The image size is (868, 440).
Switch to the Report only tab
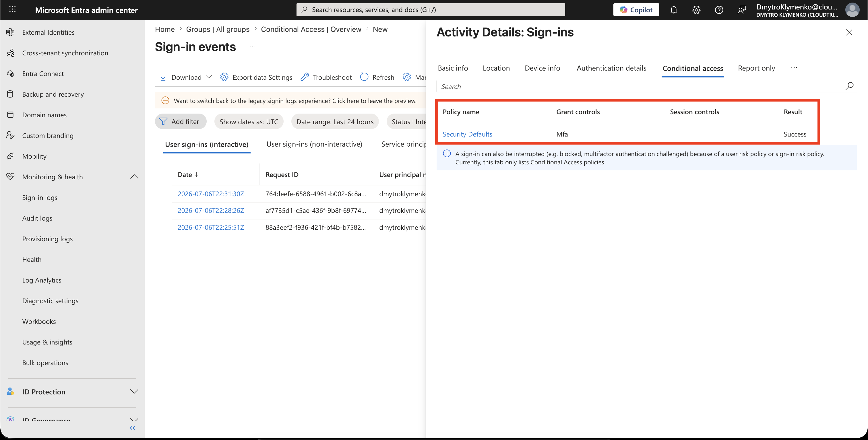tap(756, 68)
